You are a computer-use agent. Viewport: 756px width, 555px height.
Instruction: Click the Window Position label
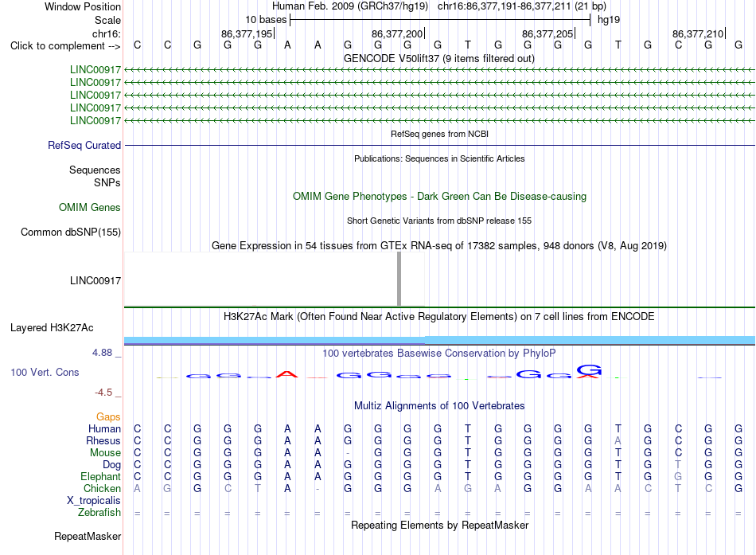pos(83,6)
